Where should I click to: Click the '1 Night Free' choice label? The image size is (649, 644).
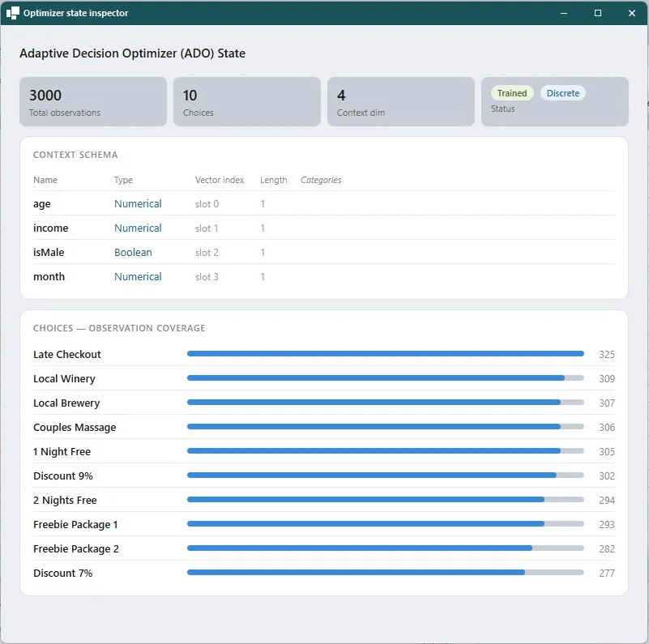click(x=62, y=451)
